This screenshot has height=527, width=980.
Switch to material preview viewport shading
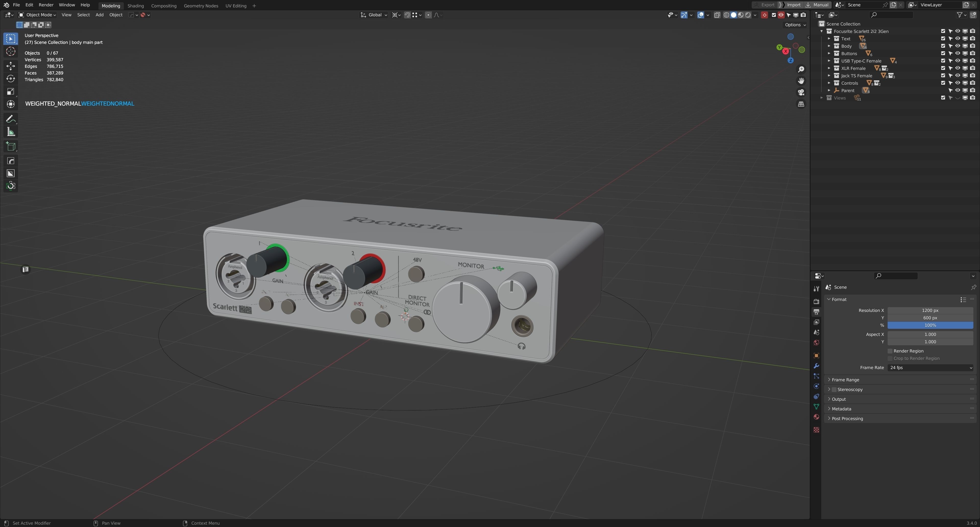[741, 15]
